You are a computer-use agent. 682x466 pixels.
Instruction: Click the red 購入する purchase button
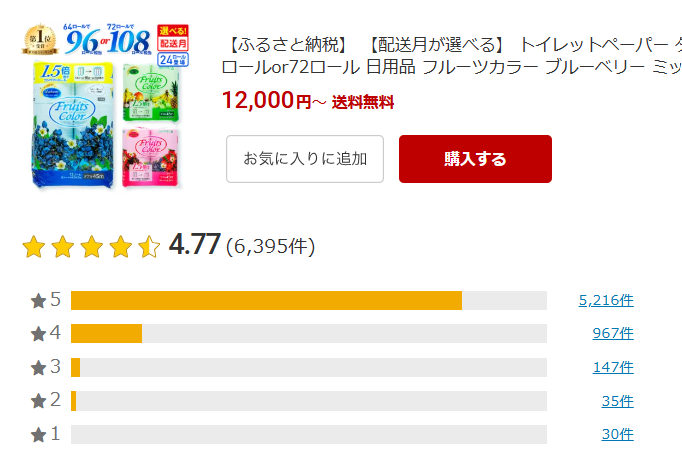475,159
